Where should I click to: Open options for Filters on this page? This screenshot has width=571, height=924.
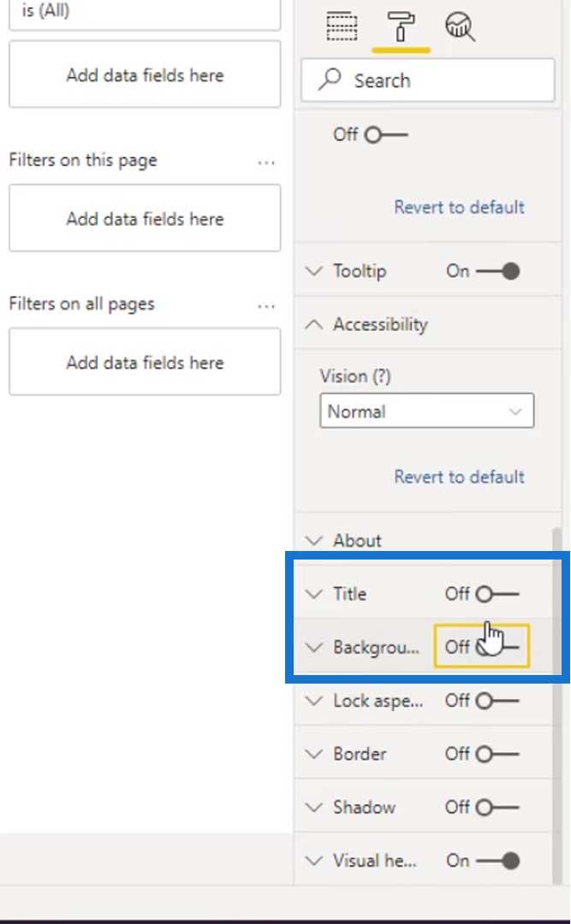tap(266, 162)
